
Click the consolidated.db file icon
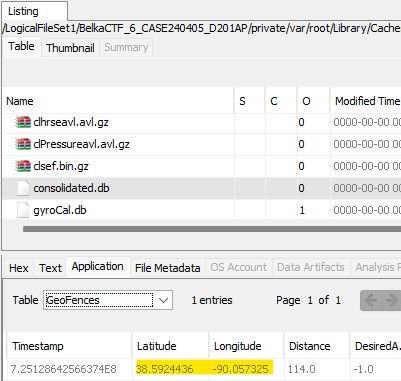point(23,188)
